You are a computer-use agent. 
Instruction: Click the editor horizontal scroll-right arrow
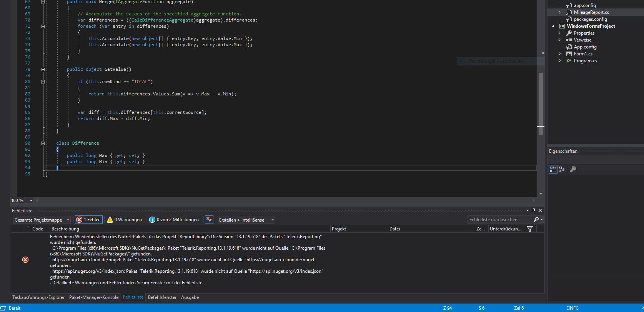coord(534,200)
